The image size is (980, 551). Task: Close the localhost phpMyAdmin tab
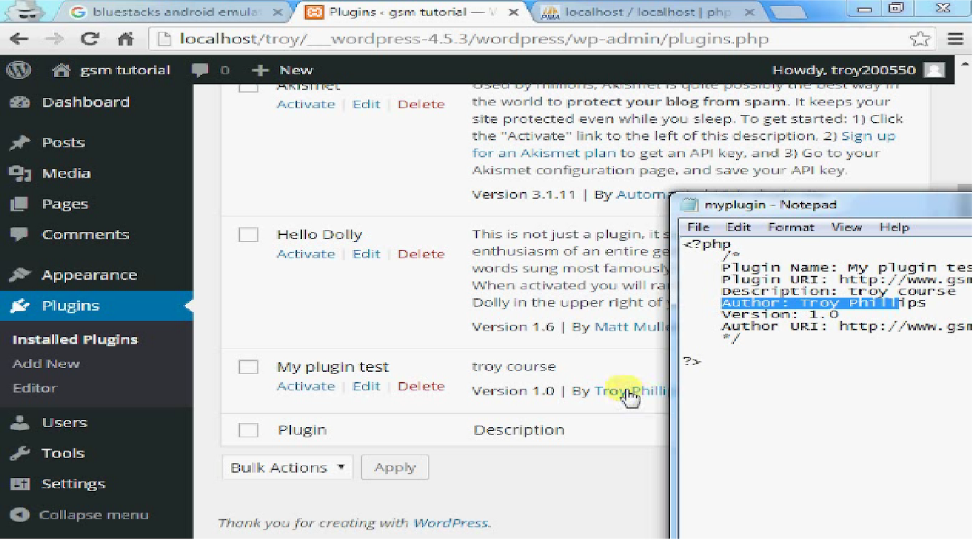tap(749, 12)
